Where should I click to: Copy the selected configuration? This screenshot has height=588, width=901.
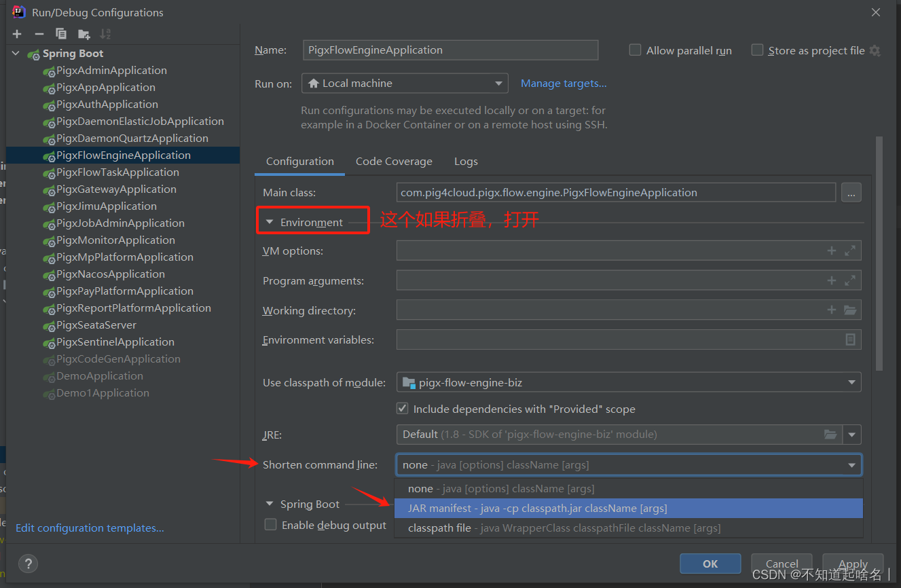pos(61,33)
